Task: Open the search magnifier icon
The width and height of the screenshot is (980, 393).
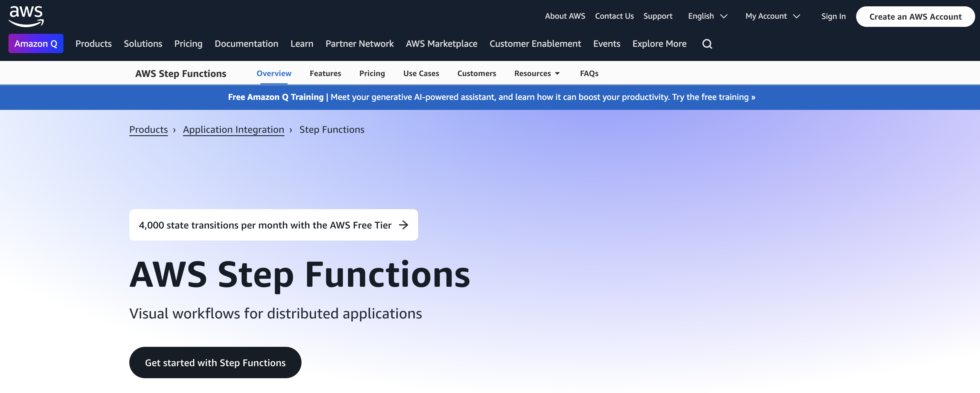Action: (707, 44)
